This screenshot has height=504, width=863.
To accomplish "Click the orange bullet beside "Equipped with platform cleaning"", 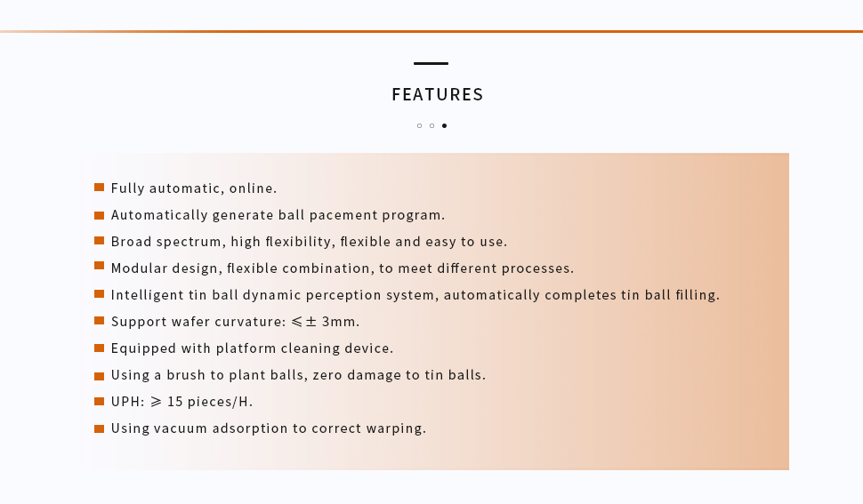I will [99, 348].
